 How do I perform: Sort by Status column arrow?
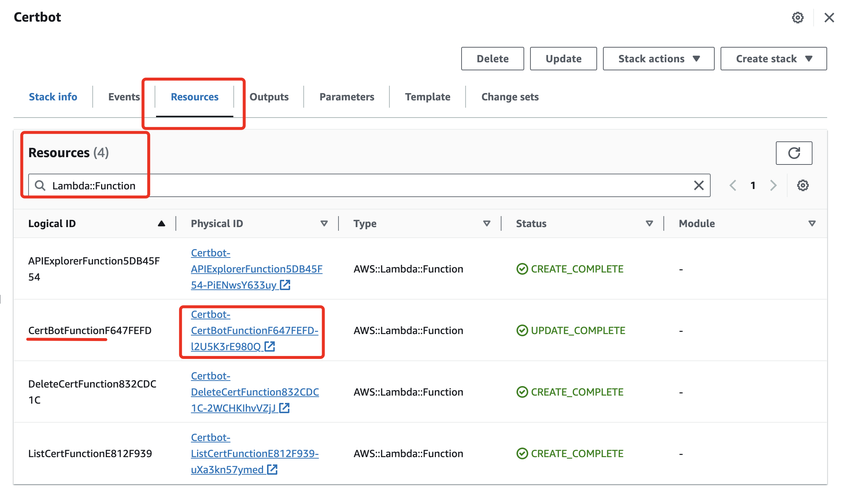[x=649, y=223]
